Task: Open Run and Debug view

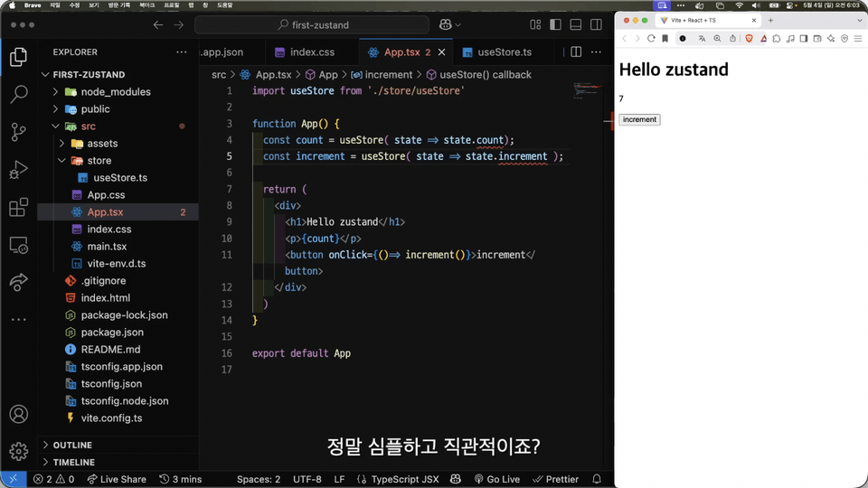Action: [x=18, y=169]
